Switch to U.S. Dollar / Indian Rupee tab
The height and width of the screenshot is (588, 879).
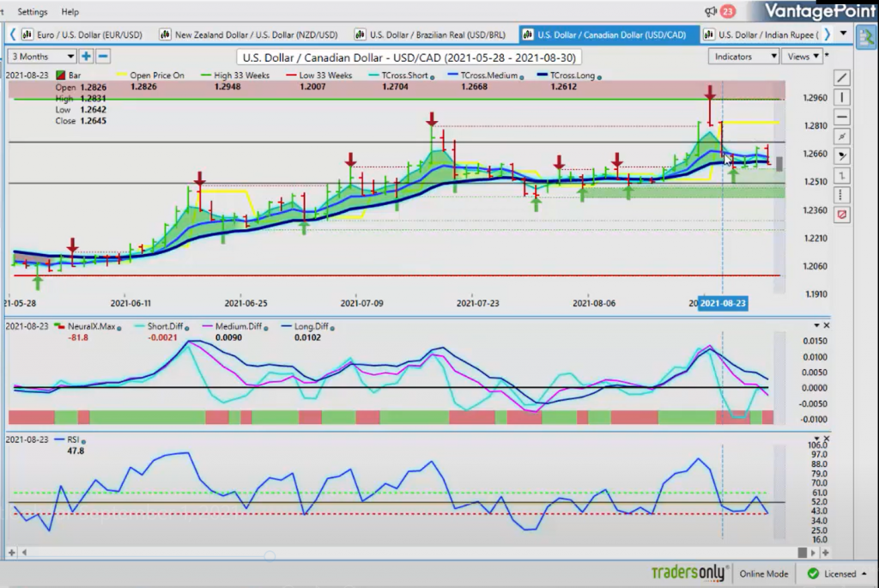point(761,34)
